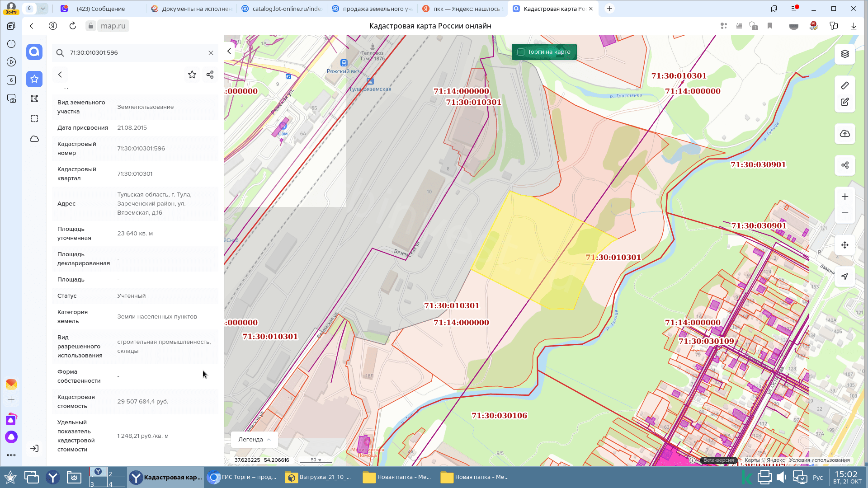
Task: Click the edit drawing tool icon
Action: pos(844,102)
